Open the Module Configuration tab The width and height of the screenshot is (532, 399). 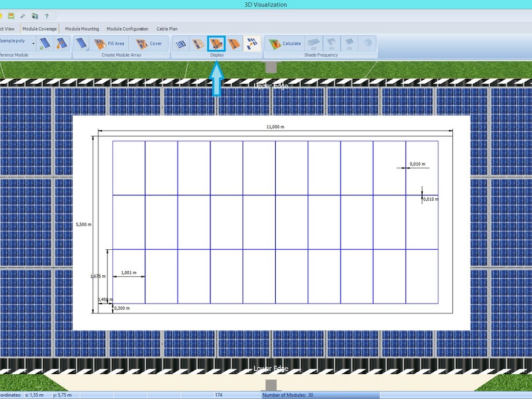[x=127, y=28]
